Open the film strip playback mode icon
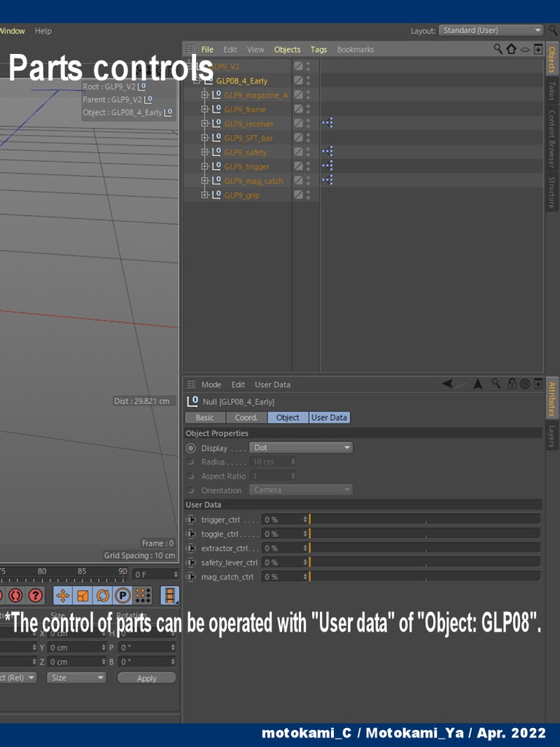Viewport: 560px width, 747px height. tap(169, 595)
